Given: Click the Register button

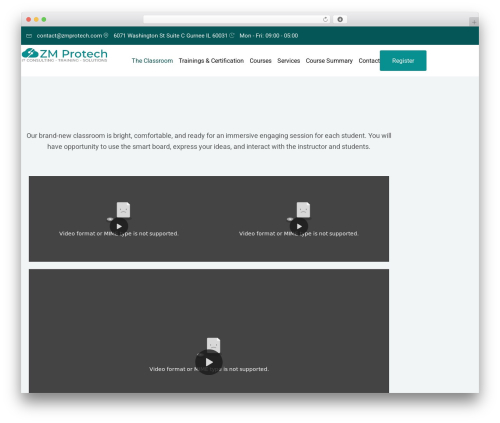Looking at the screenshot, I should (403, 61).
